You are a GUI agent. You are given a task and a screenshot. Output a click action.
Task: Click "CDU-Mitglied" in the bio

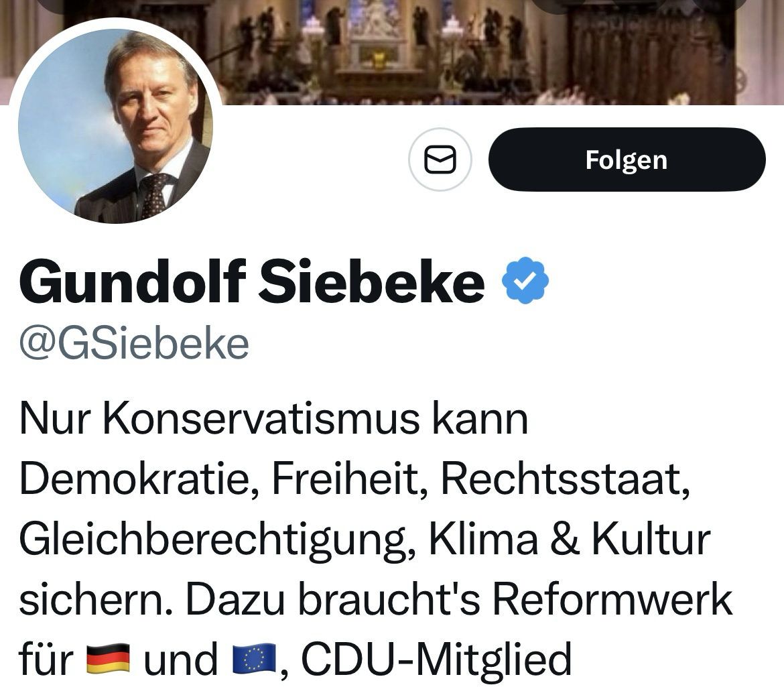436,660
